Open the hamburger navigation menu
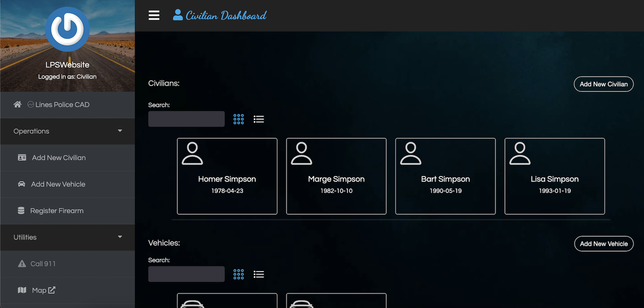This screenshot has width=644, height=308. point(154,15)
